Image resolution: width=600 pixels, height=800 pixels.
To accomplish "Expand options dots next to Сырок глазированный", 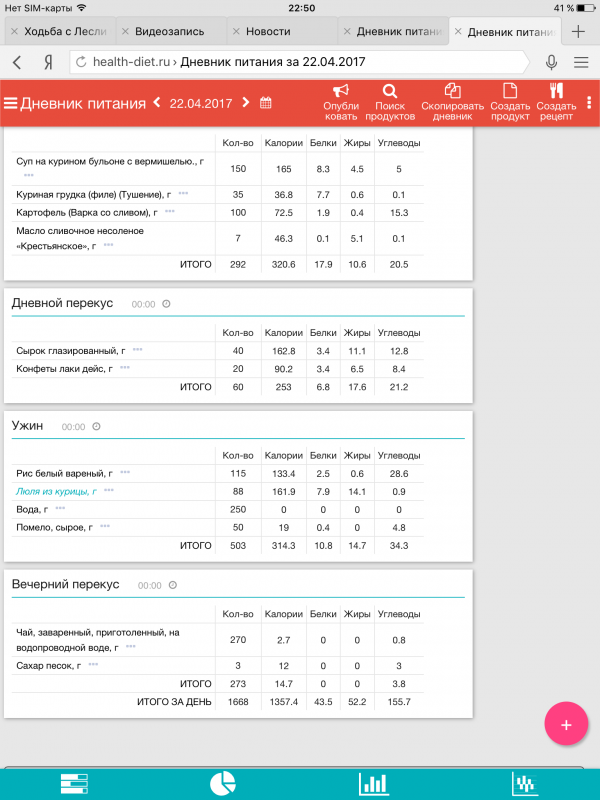I will [137, 350].
